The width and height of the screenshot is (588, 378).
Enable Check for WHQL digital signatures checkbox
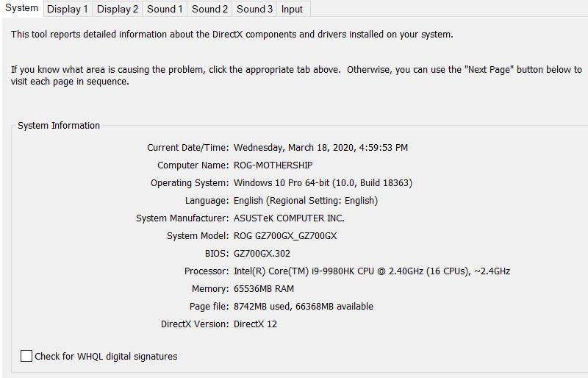tap(27, 356)
